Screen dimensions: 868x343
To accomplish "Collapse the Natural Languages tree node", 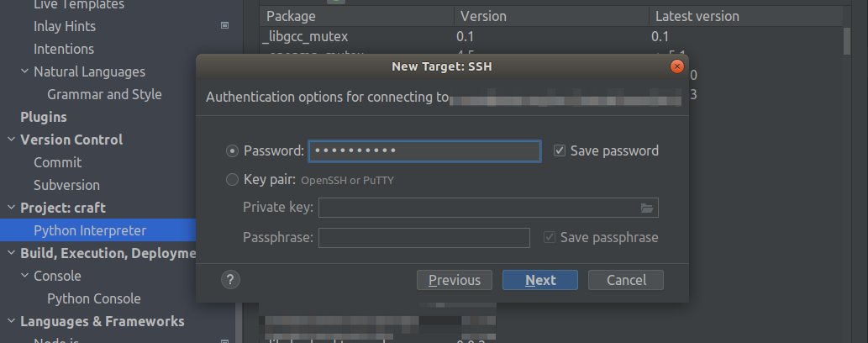I will 25,71.
